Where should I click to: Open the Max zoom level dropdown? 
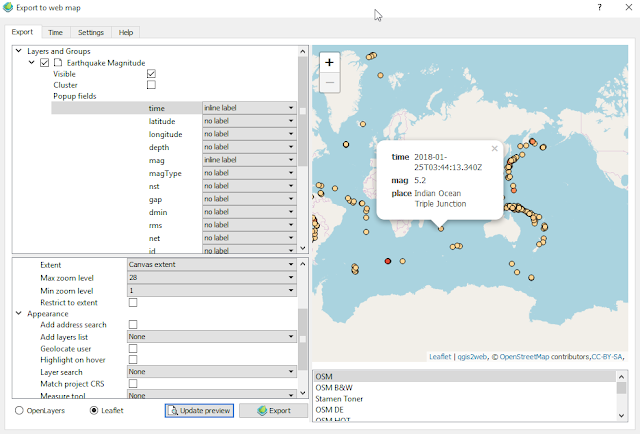[212, 278]
